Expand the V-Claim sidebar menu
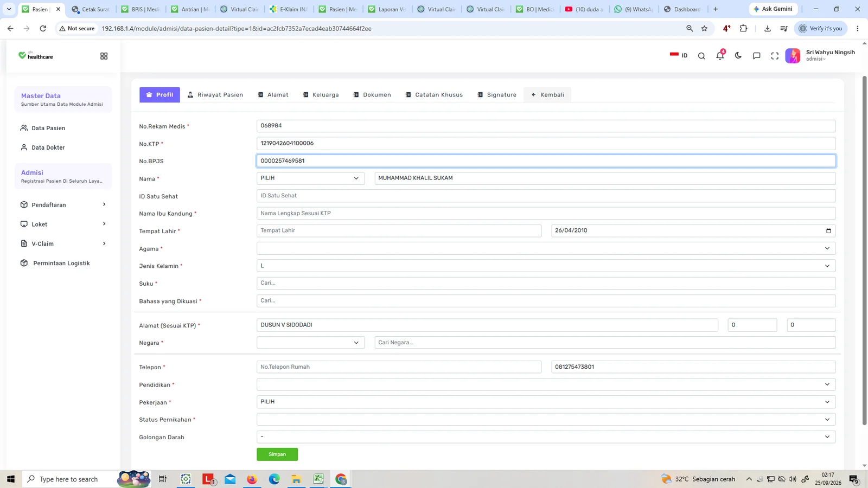 [x=63, y=243]
